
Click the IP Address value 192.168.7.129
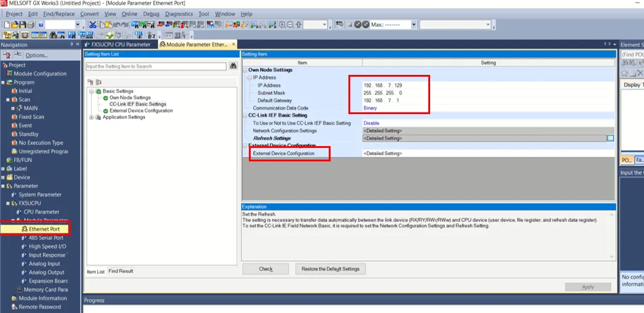click(383, 85)
